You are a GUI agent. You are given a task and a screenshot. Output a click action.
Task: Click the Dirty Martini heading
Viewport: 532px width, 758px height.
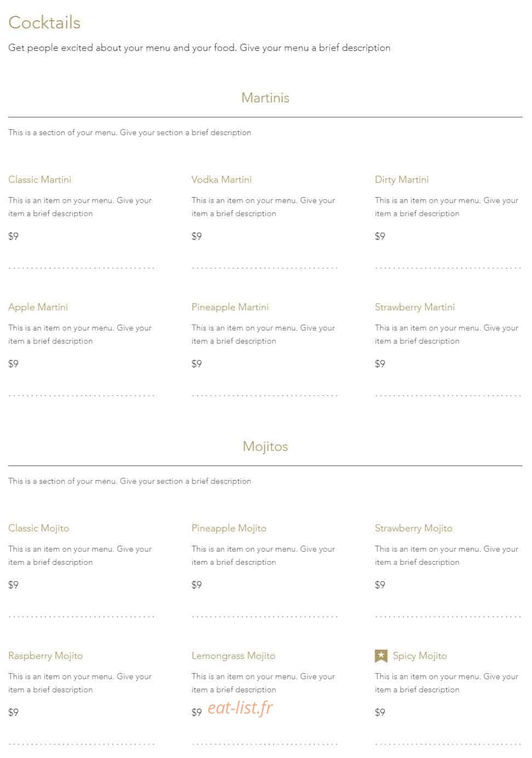tap(402, 180)
